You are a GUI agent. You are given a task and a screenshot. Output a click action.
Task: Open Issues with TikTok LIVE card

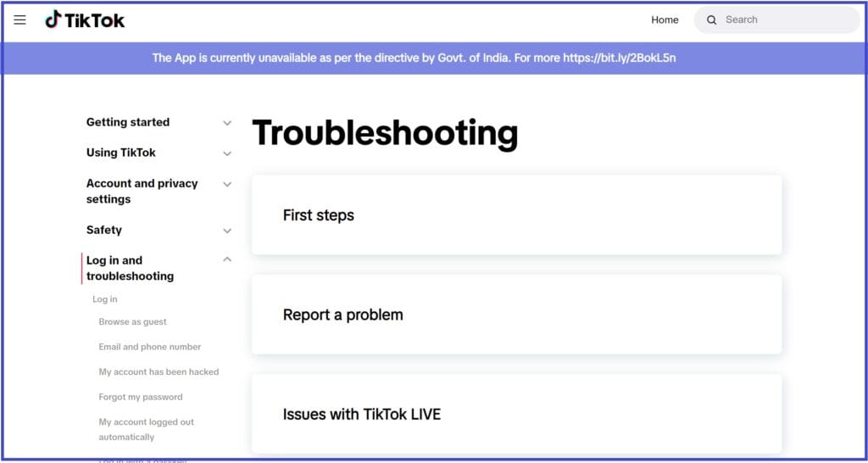pyautogui.click(x=516, y=415)
